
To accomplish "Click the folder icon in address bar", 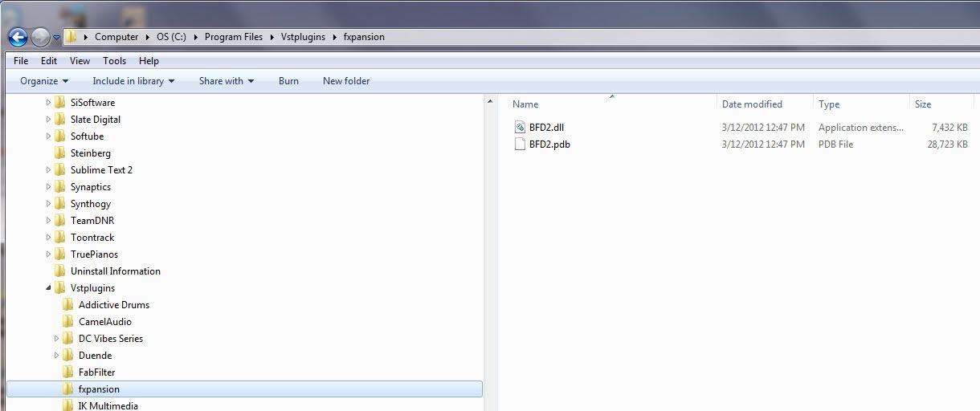I will pyautogui.click(x=71, y=37).
